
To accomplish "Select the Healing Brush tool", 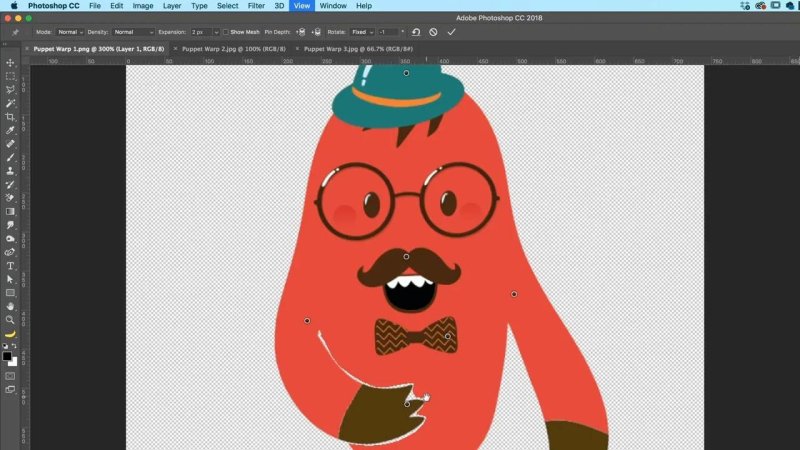I will (x=10, y=144).
